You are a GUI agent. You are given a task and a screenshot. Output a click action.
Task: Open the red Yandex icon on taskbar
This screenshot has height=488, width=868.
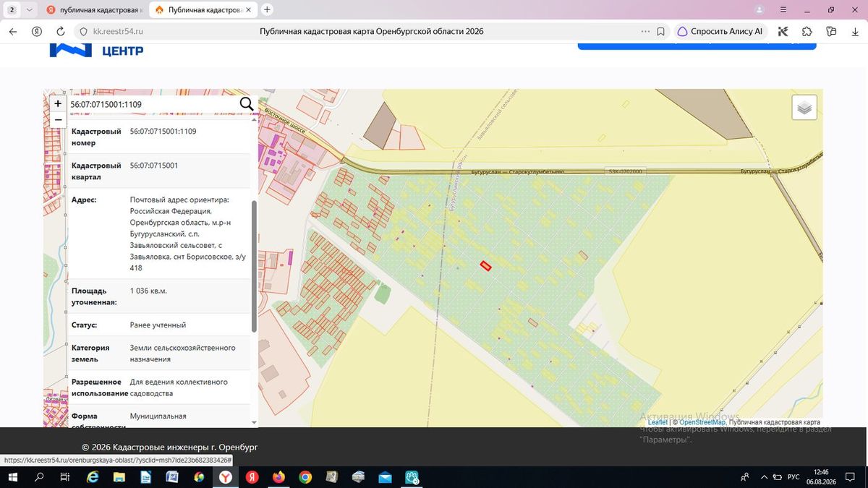[x=252, y=477]
